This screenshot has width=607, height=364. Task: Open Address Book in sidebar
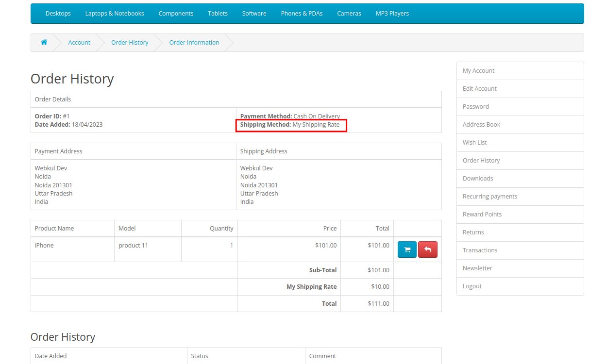(520, 125)
